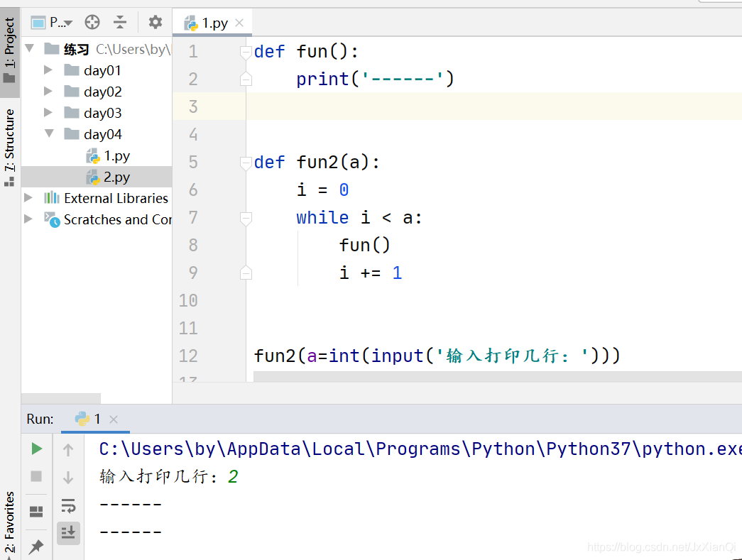Fold the while loop on line 7
The image size is (742, 560).
click(x=246, y=219)
